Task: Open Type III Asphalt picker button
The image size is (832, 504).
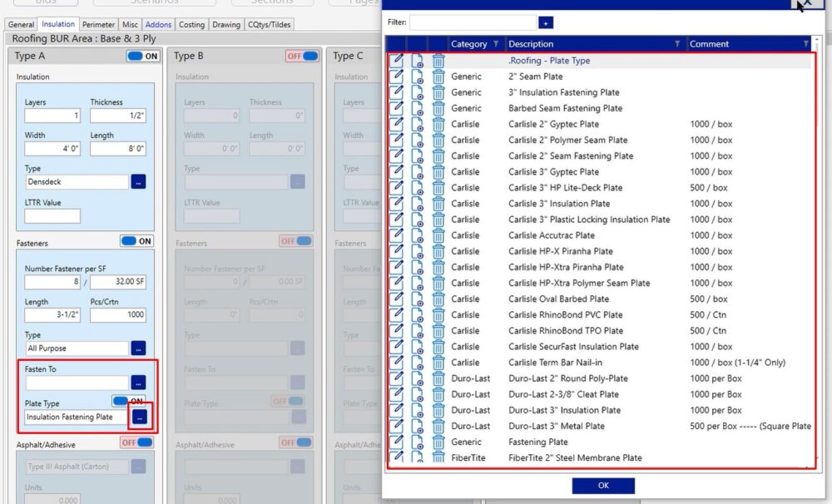Action: coord(138,467)
